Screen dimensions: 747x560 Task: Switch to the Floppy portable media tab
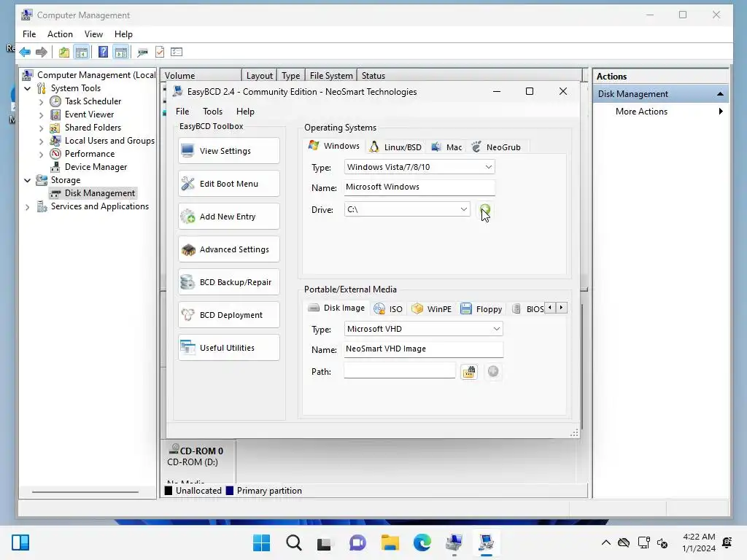click(481, 309)
